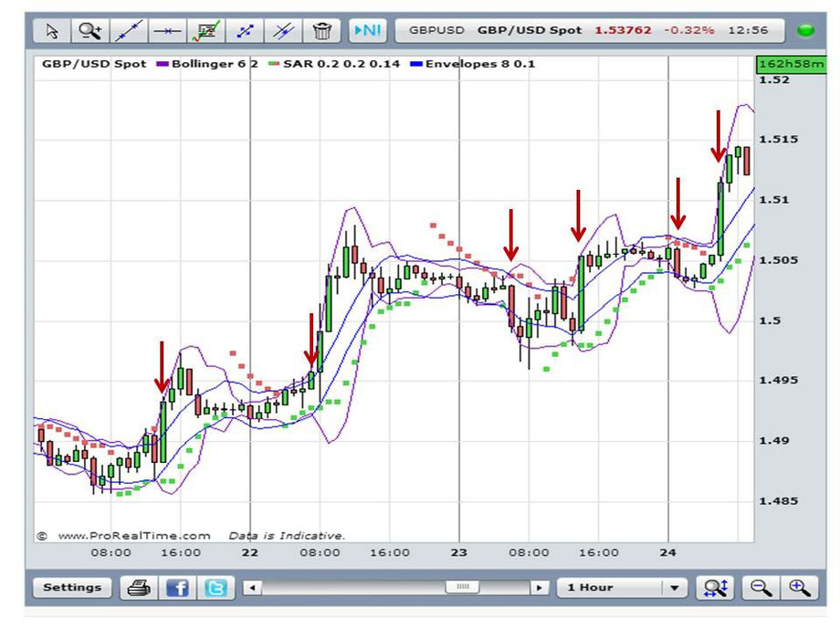Select the parallel channel lines tool
The image size is (840, 630).
pyautogui.click(x=283, y=31)
